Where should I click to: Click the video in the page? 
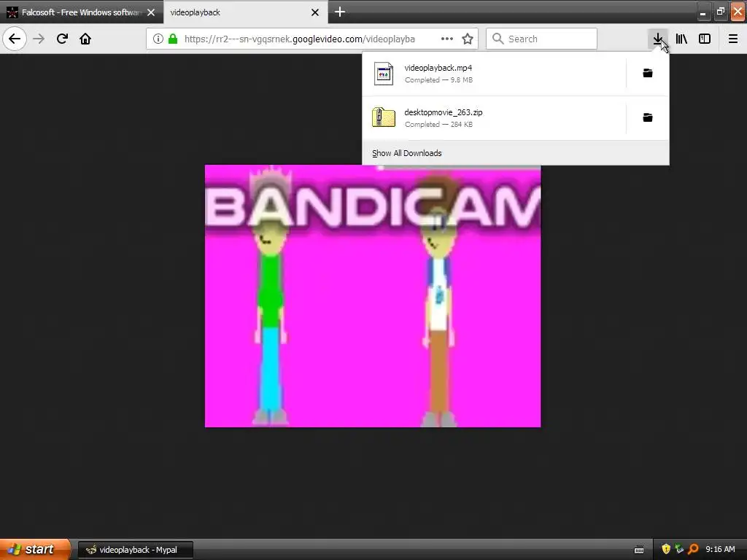click(x=373, y=296)
